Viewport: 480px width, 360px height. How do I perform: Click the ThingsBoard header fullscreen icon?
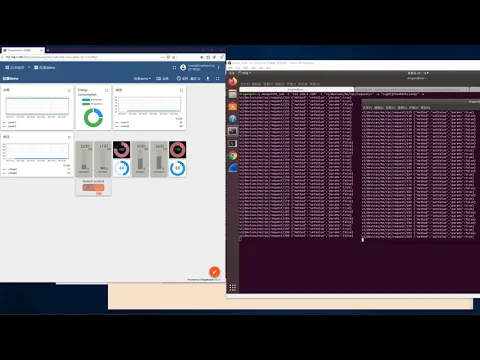pos(174,68)
